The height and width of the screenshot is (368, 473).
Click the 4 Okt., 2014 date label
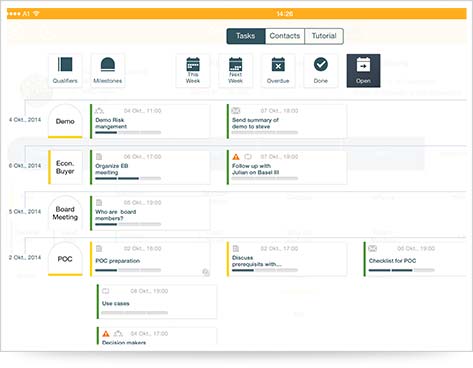(25, 120)
